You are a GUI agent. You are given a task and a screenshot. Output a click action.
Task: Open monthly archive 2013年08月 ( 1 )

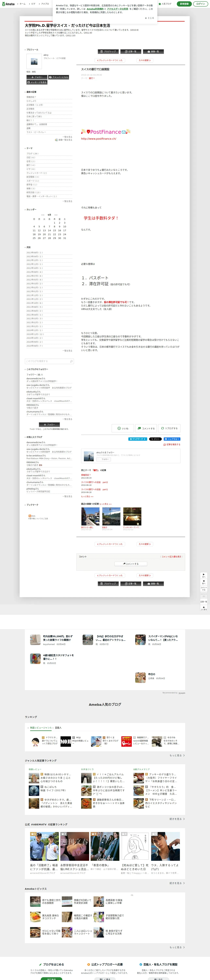pyautogui.click(x=34, y=253)
